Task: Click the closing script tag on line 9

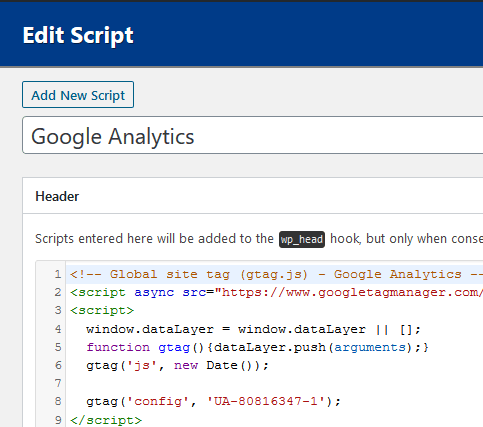Action: 106,420
